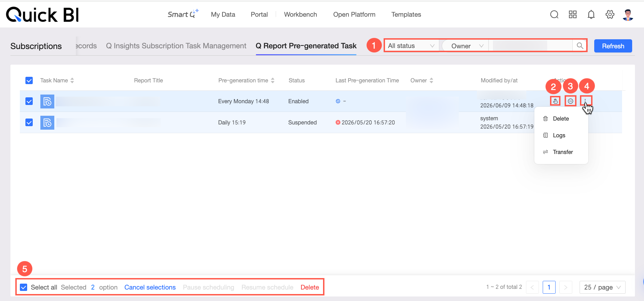This screenshot has width=644, height=301.
Task: Click the Daily 15:19 cell
Action: click(232, 122)
